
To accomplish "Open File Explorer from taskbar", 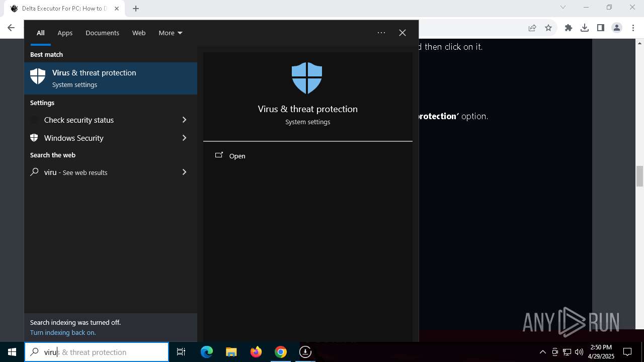I will click(x=231, y=352).
